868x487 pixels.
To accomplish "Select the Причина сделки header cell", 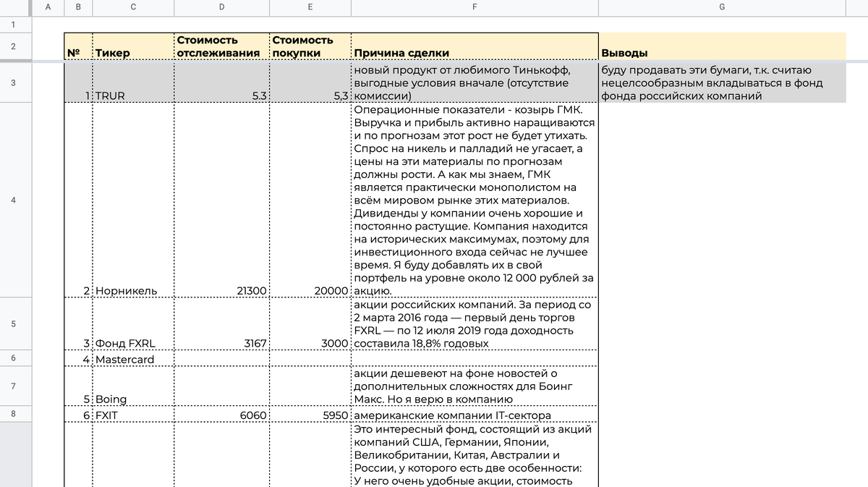I will [x=474, y=46].
